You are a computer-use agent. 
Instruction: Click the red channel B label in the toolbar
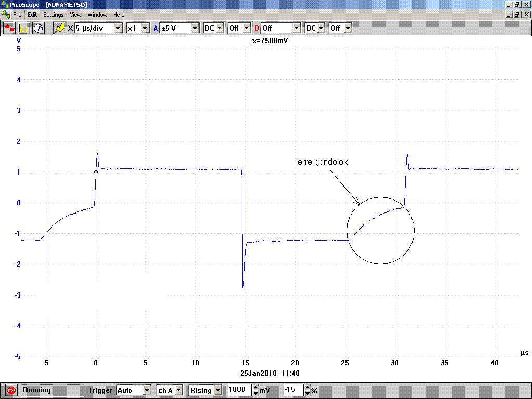257,28
